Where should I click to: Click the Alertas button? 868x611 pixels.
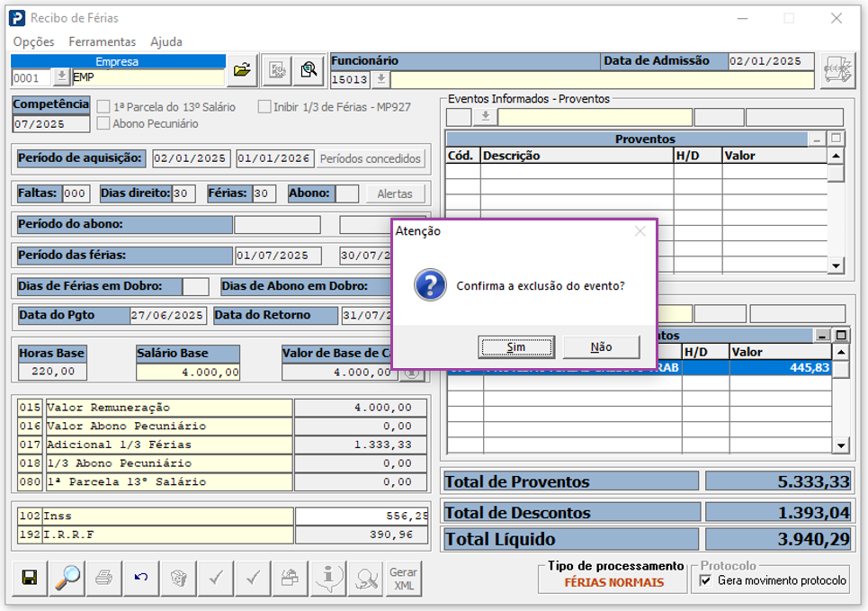(395, 193)
